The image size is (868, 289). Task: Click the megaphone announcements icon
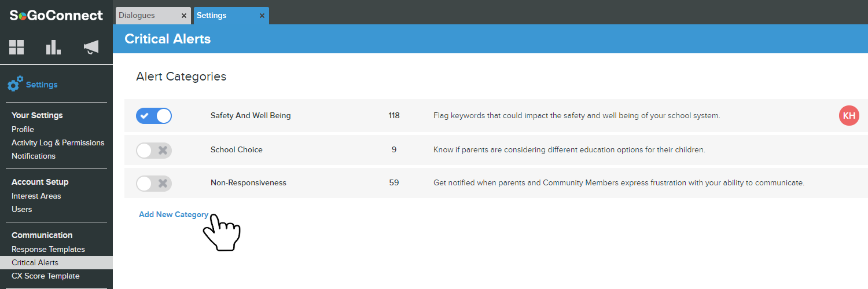tap(91, 47)
